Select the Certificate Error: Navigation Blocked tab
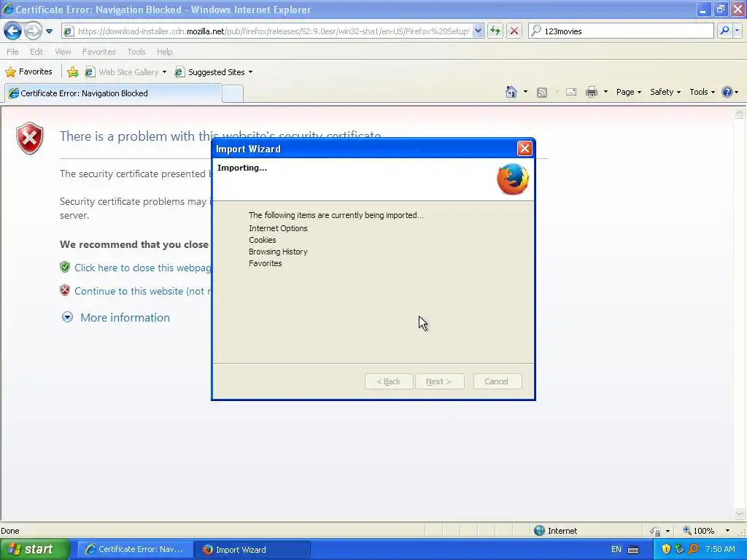 click(113, 93)
